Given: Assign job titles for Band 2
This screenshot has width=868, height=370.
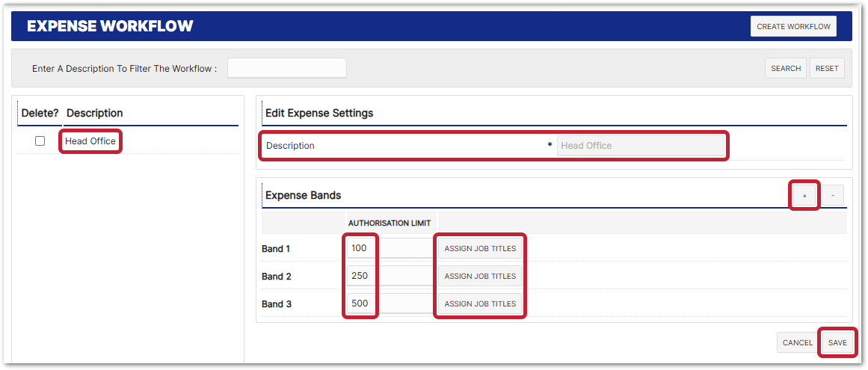Looking at the screenshot, I should (480, 276).
